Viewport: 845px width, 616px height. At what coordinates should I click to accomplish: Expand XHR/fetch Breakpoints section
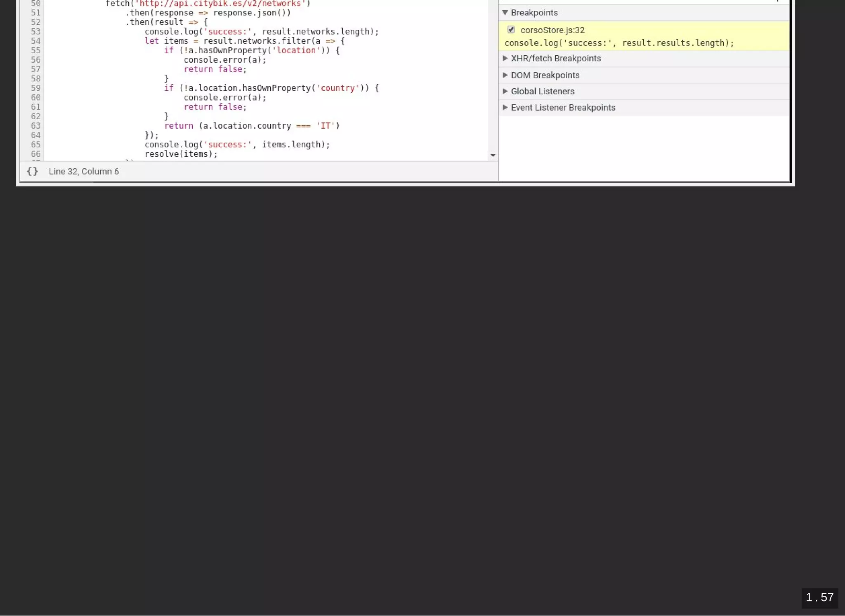tap(505, 59)
